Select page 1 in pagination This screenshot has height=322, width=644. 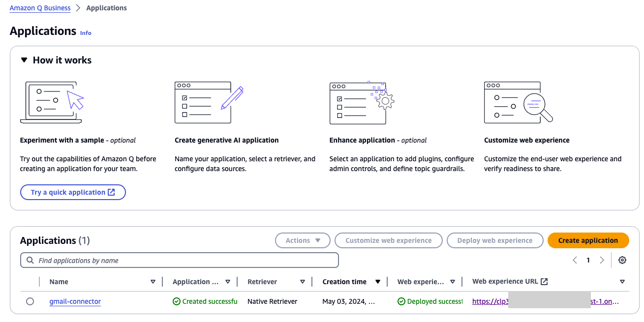pyautogui.click(x=588, y=261)
